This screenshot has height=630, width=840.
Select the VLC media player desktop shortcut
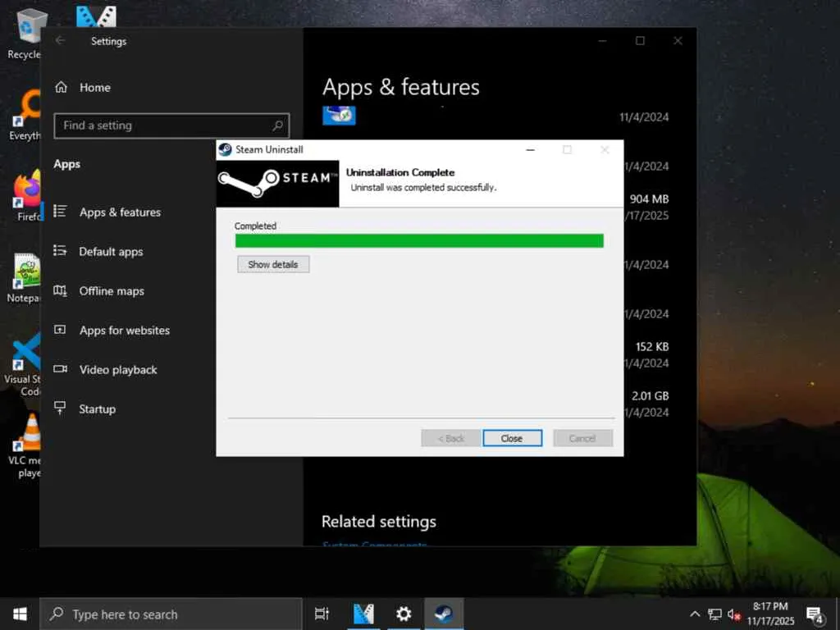coord(27,445)
